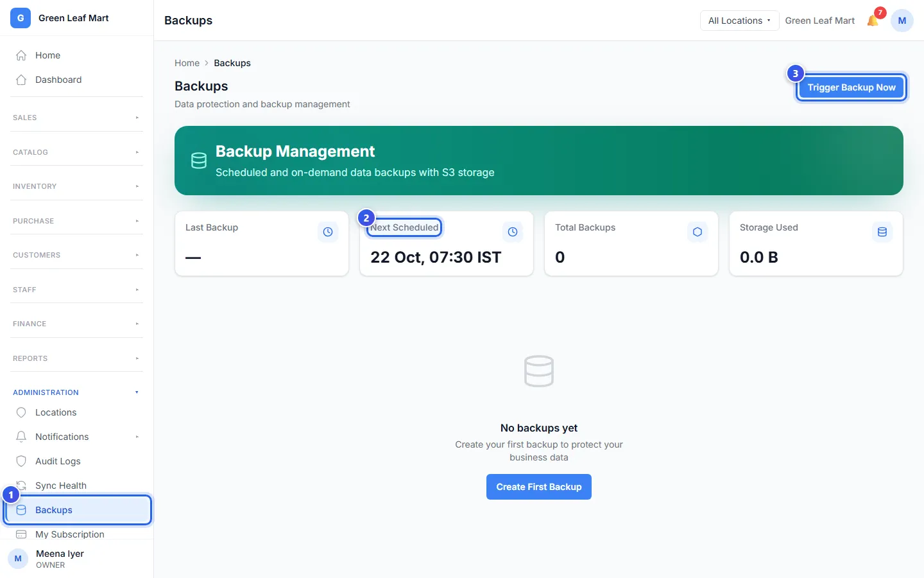This screenshot has width=924, height=578.
Task: Click Green Leaf Mart text in header
Action: 820,21
